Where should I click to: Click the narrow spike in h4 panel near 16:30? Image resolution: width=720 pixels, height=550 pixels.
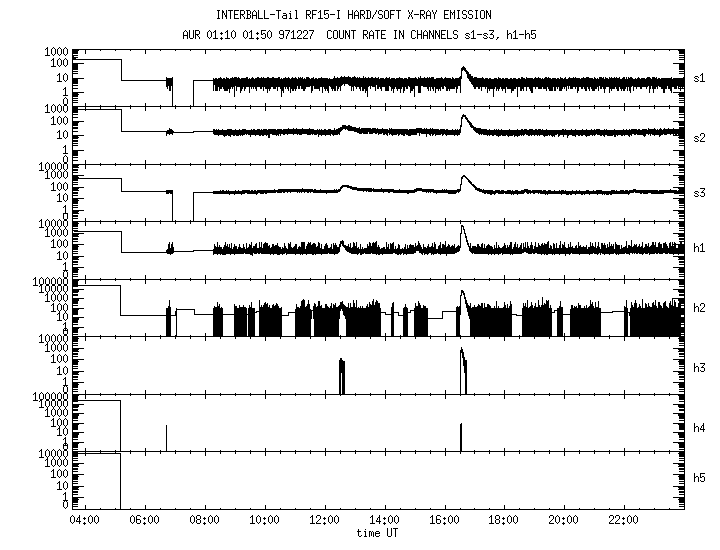(x=461, y=437)
